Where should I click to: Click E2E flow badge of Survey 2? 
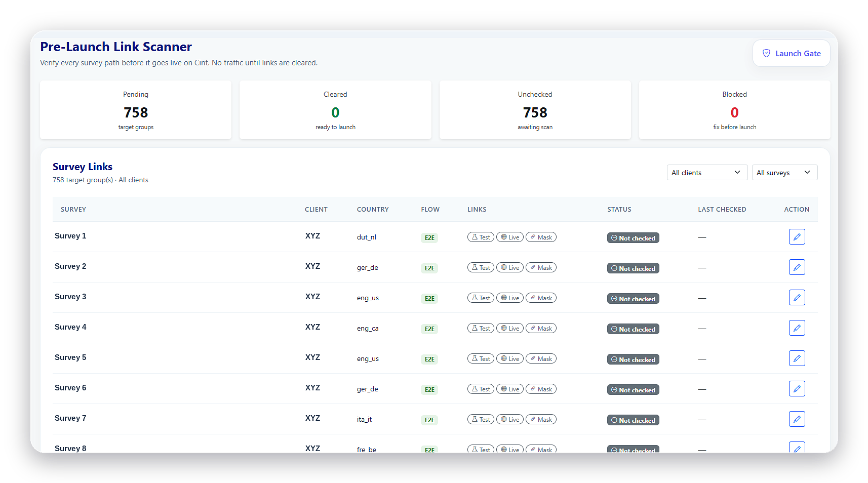coord(429,268)
